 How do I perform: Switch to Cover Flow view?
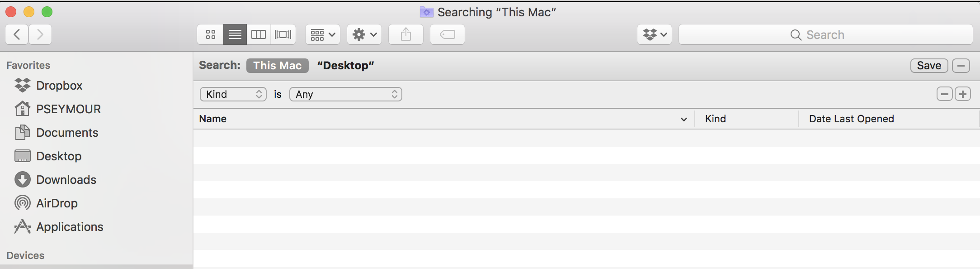(x=283, y=34)
